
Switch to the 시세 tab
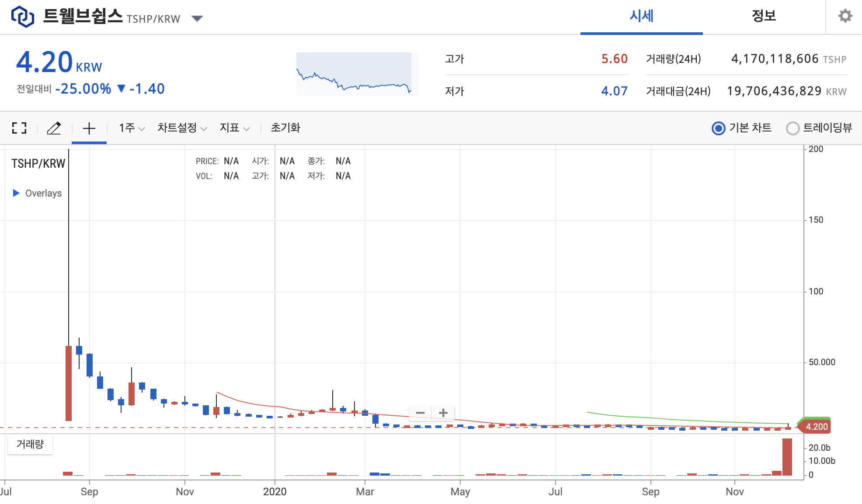641,17
